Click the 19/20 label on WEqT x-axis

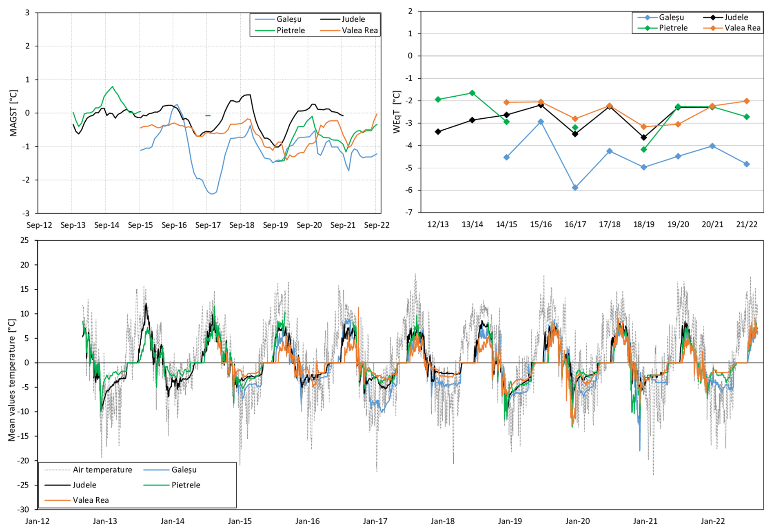click(x=678, y=224)
